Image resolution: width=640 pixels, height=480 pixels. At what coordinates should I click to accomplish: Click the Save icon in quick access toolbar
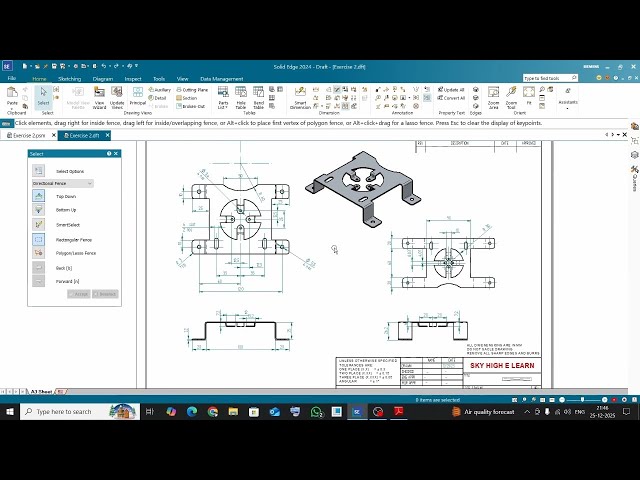coord(54,66)
